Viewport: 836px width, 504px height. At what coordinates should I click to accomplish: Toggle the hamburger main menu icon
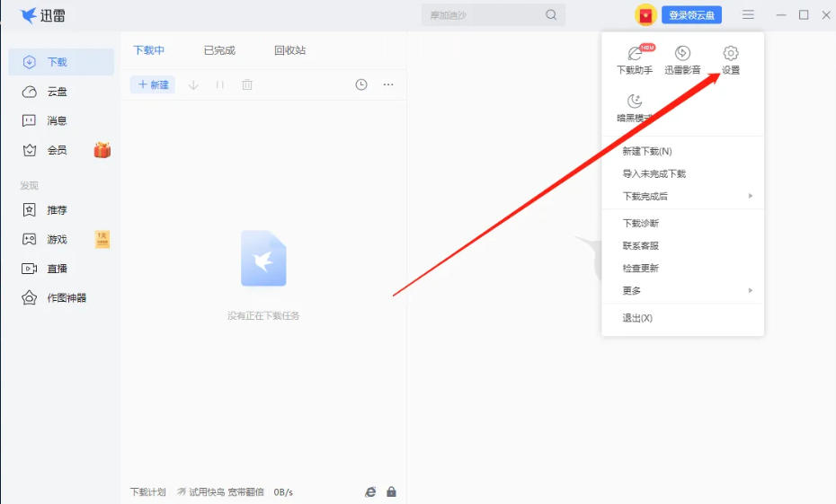748,15
